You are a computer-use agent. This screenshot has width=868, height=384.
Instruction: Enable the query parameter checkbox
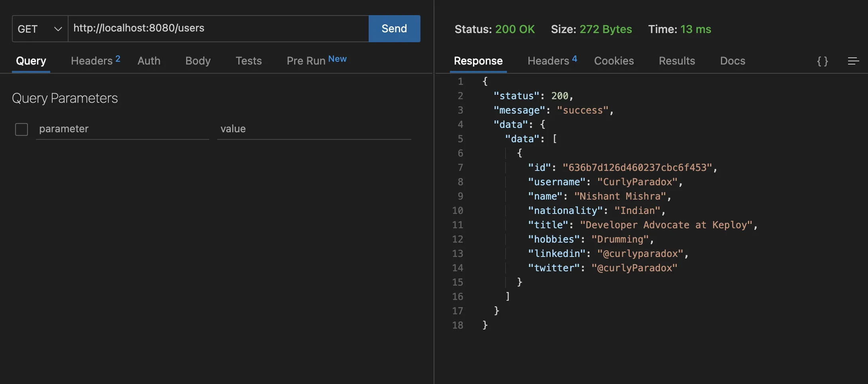(22, 129)
